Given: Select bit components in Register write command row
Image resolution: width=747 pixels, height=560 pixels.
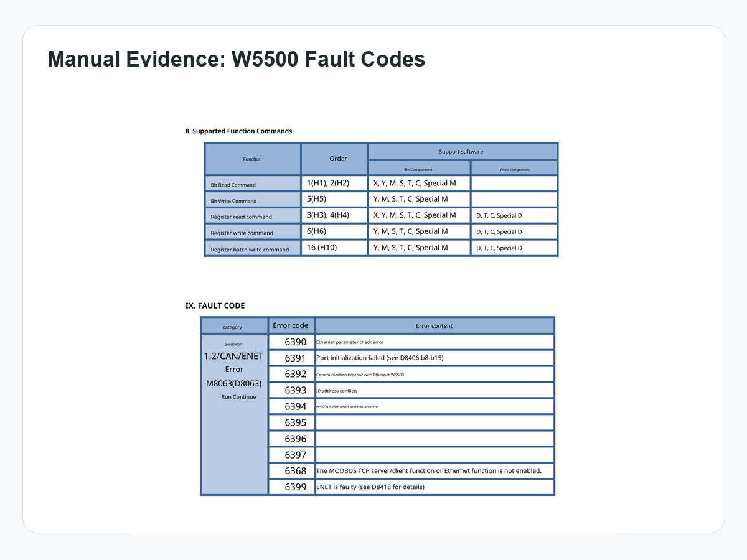Looking at the screenshot, I should click(410, 231).
